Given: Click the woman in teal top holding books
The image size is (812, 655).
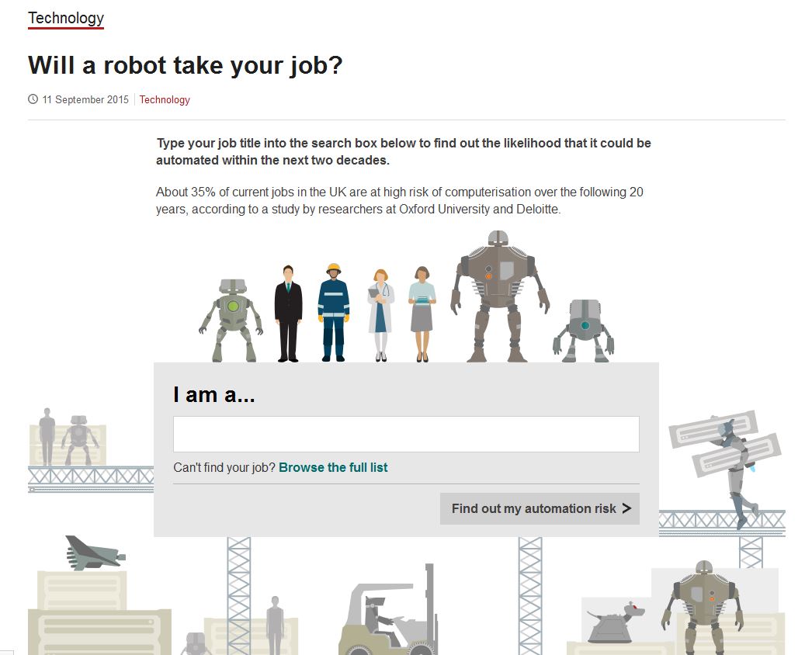Looking at the screenshot, I should pos(422,314).
